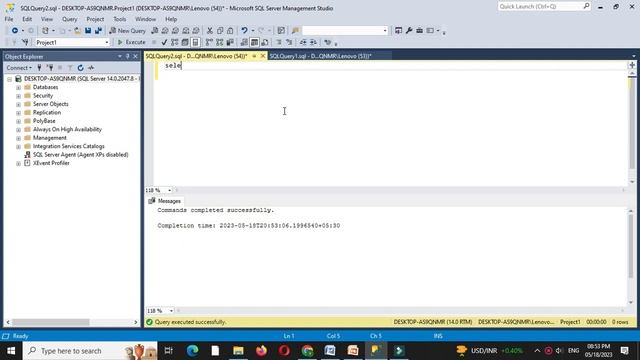The height and width of the screenshot is (360, 640).
Task: Click the Open File folder icon
Action: tap(77, 31)
